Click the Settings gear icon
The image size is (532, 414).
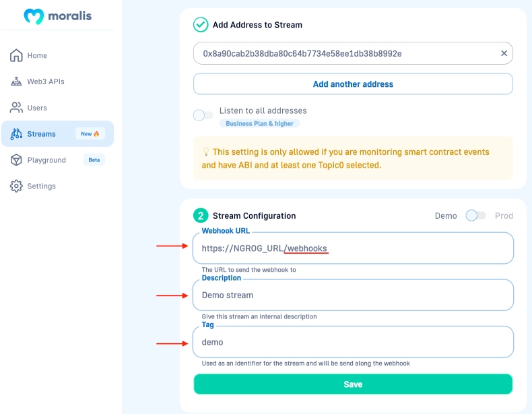[16, 186]
